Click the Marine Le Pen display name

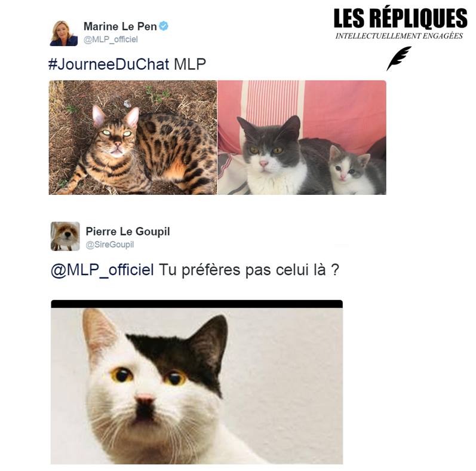tap(120, 26)
